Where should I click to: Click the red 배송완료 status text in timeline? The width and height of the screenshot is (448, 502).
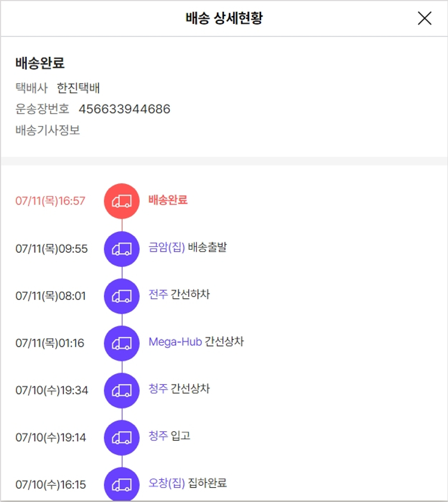[168, 200]
